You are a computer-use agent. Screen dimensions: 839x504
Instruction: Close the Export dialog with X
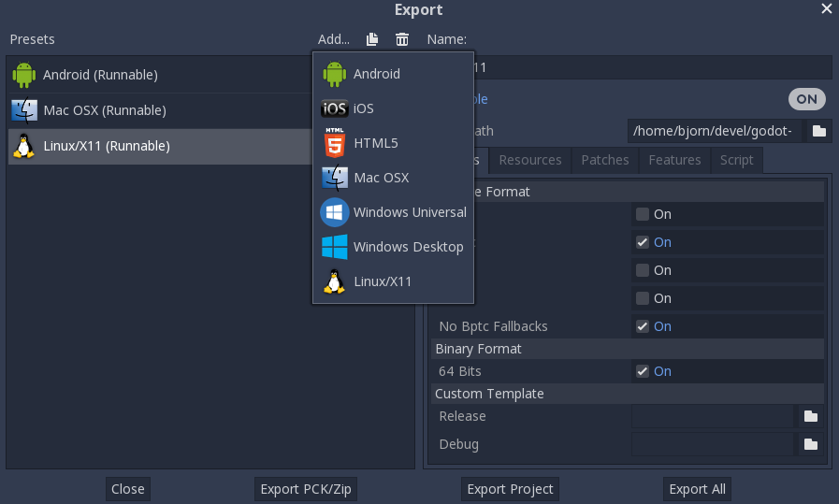click(826, 8)
